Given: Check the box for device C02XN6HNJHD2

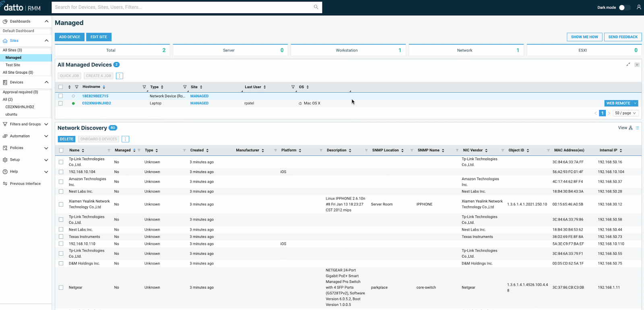Looking at the screenshot, I should point(60,103).
